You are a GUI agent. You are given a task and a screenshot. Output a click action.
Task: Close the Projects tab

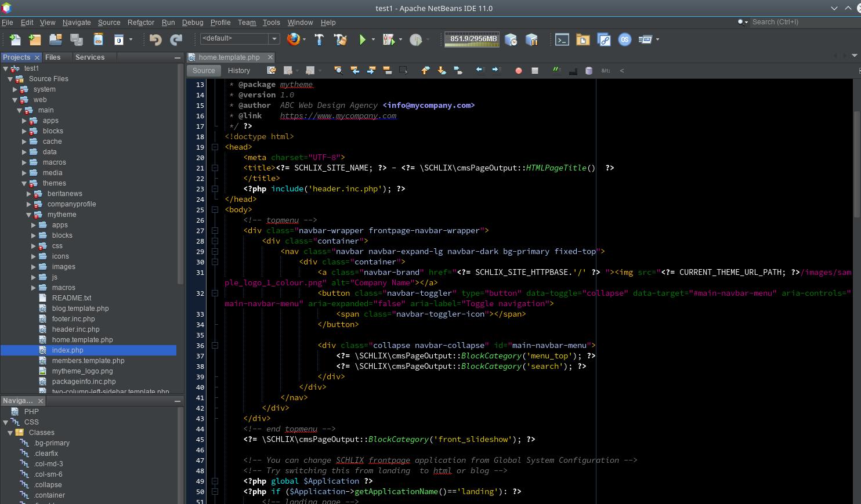(x=37, y=57)
